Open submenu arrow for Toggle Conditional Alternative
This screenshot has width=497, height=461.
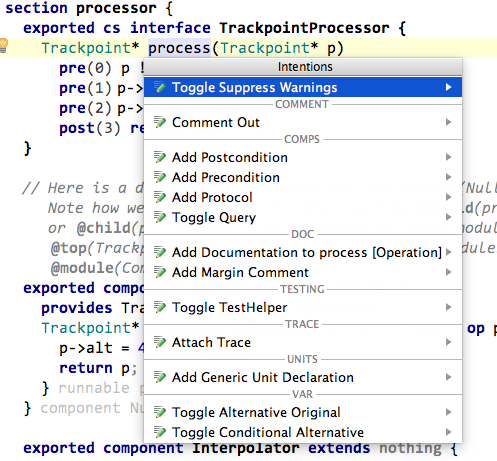click(449, 432)
